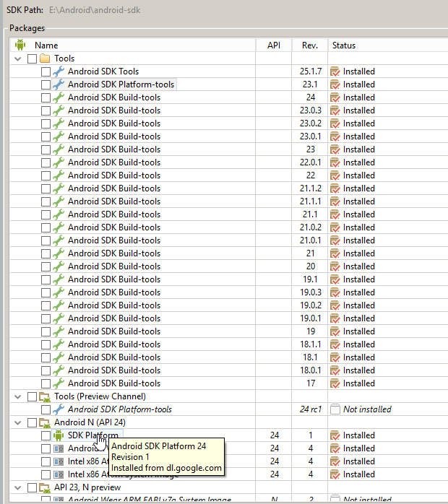Select the Android SDK Build-tools 21.0.2 row

(229, 227)
